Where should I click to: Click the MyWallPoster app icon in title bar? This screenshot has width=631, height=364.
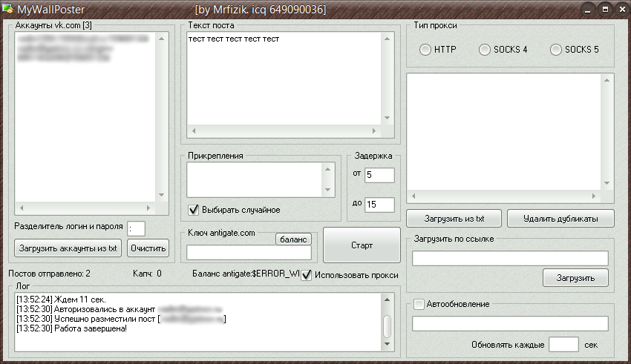7,9
